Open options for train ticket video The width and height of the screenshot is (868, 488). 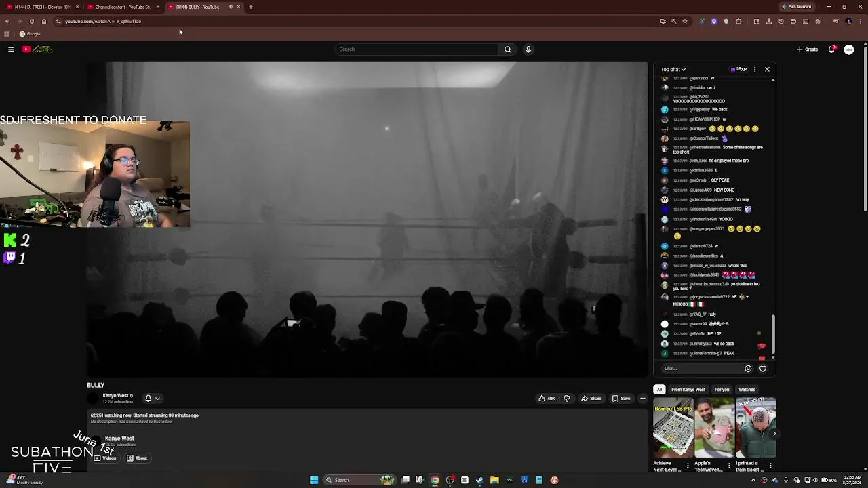770,466
